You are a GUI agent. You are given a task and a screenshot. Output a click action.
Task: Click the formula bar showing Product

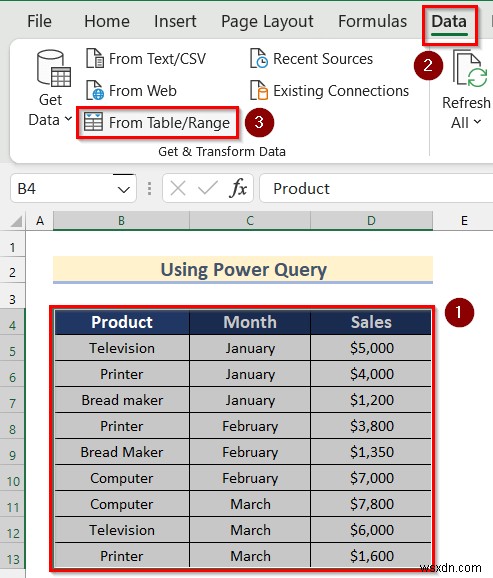[x=376, y=188]
